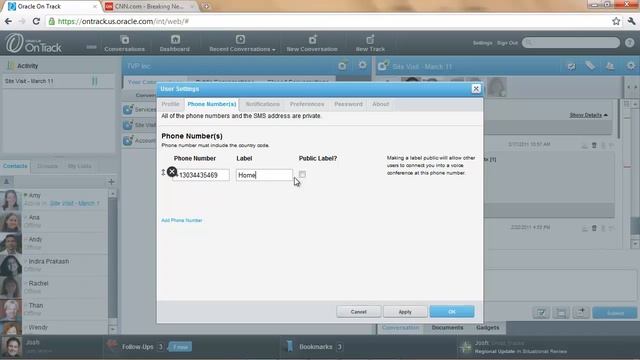The height and width of the screenshot is (360, 640).
Task: Expand Recent Conversations dropdown
Action: click(x=242, y=44)
